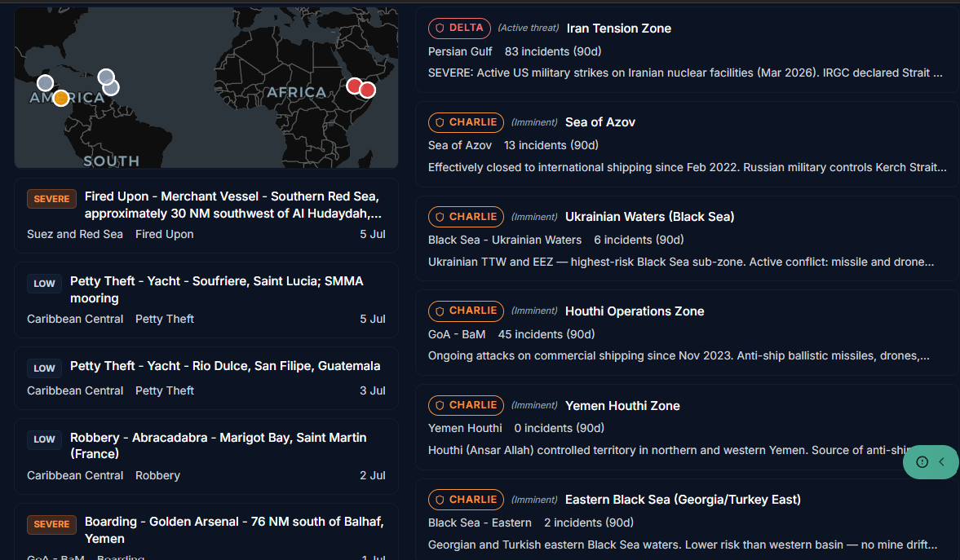Open the Iran Tension Zone entry

[687, 51]
